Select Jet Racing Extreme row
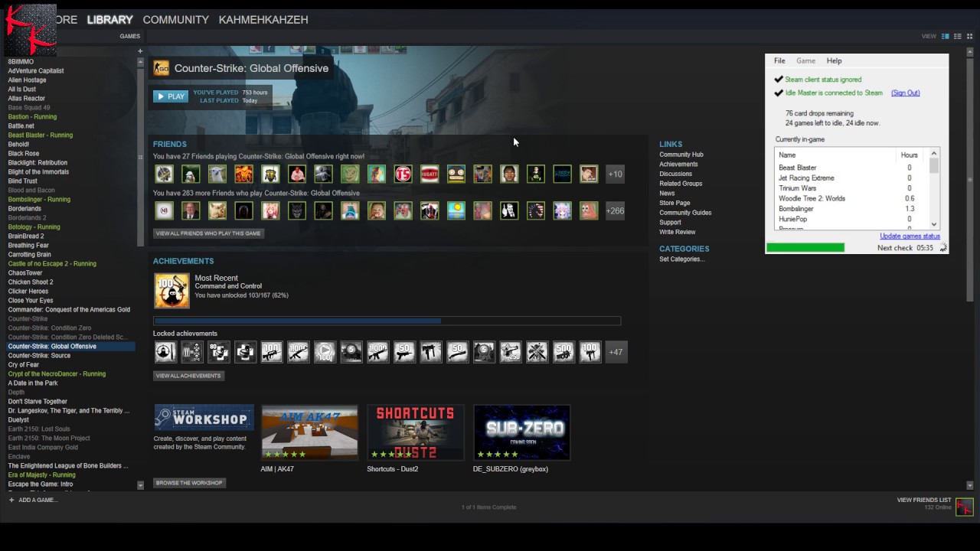Viewport: 980px width, 551px height. 851,178
